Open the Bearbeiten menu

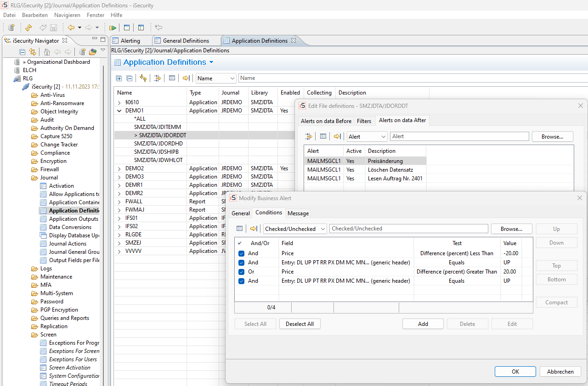pos(35,15)
